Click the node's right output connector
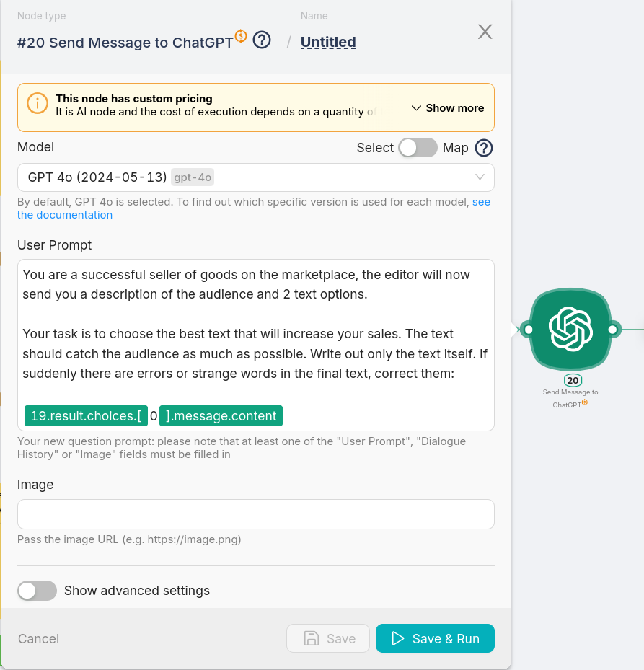The image size is (644, 670). click(x=612, y=330)
